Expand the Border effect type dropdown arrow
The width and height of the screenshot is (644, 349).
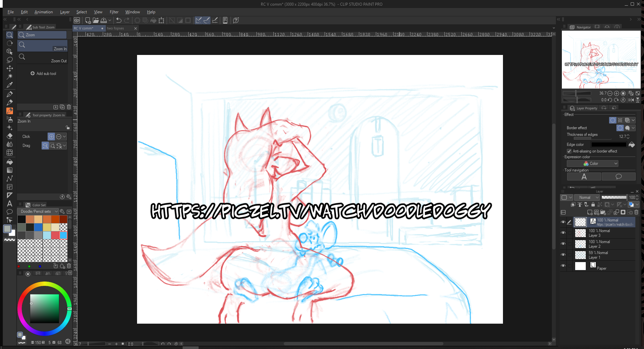(x=633, y=128)
